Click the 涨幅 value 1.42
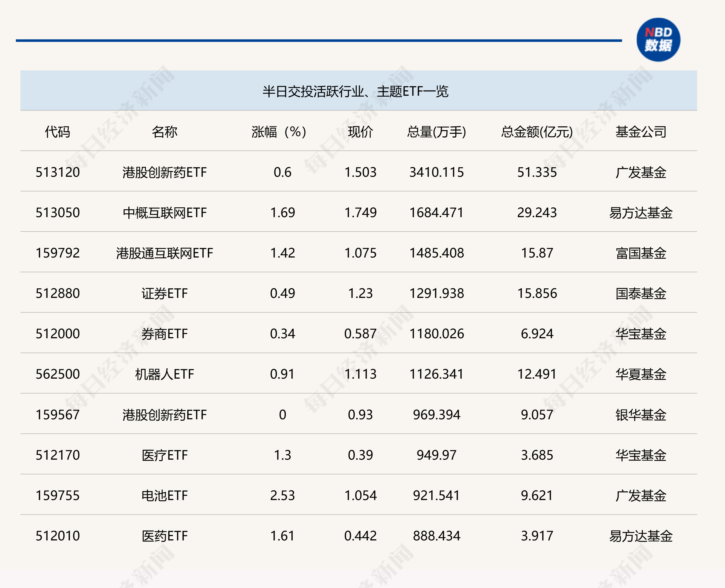725x588 pixels. tap(282, 253)
